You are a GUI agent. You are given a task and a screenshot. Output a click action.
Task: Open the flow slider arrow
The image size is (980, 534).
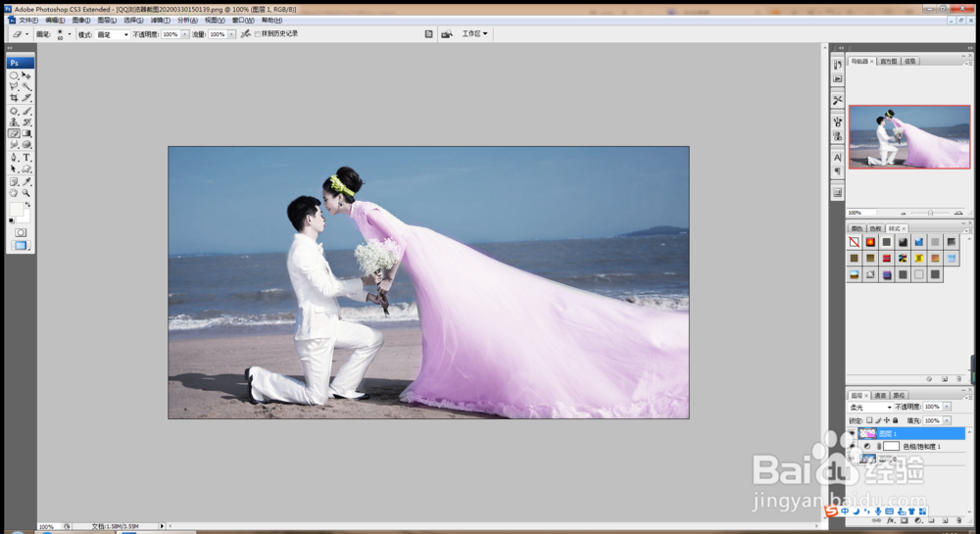[232, 34]
